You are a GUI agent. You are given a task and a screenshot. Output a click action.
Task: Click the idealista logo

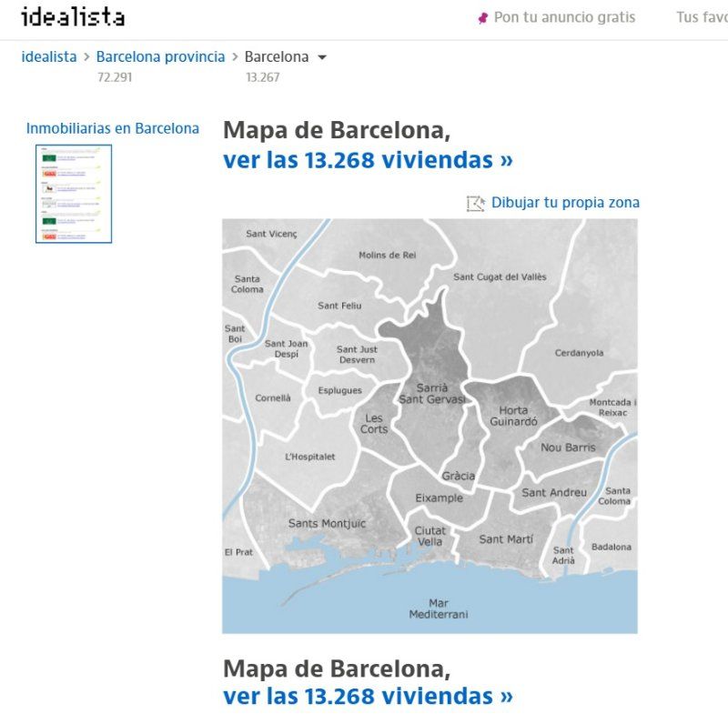(73, 17)
